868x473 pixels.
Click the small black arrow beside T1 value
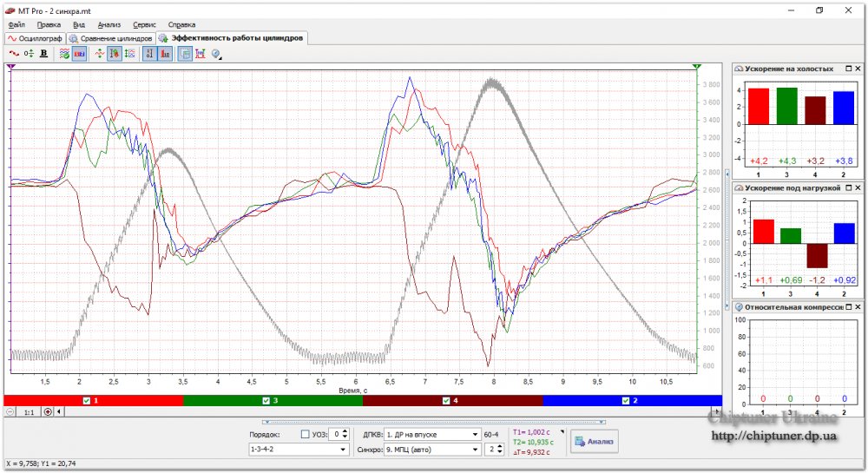pos(563,431)
